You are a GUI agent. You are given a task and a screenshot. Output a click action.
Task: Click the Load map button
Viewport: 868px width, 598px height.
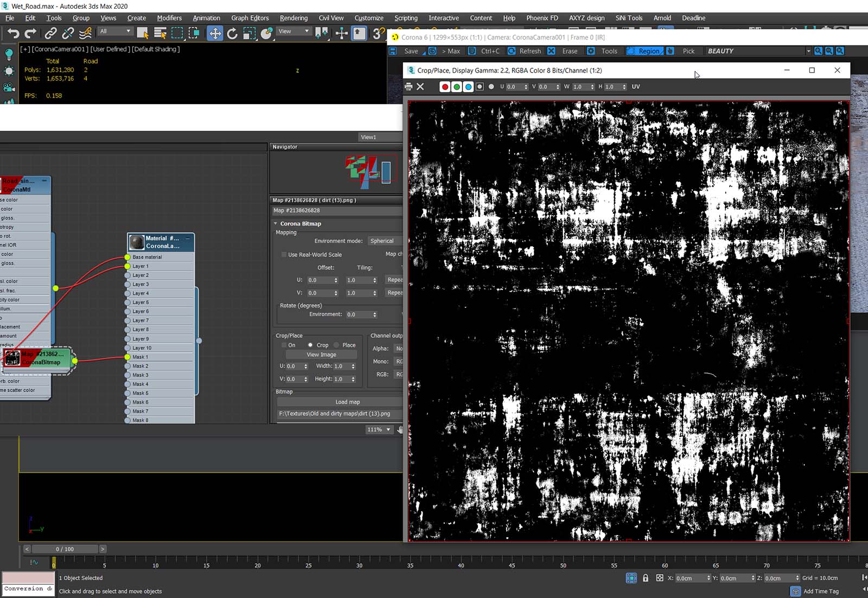click(347, 402)
